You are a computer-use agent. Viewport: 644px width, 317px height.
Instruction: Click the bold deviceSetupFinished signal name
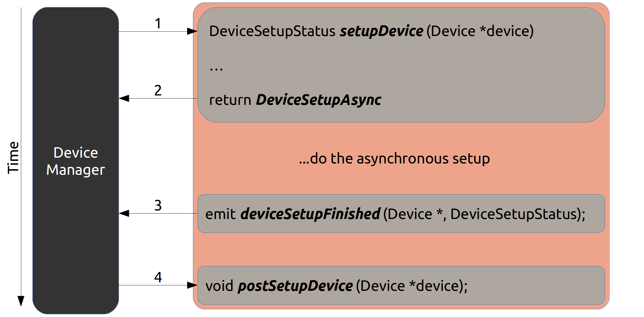[310, 214]
